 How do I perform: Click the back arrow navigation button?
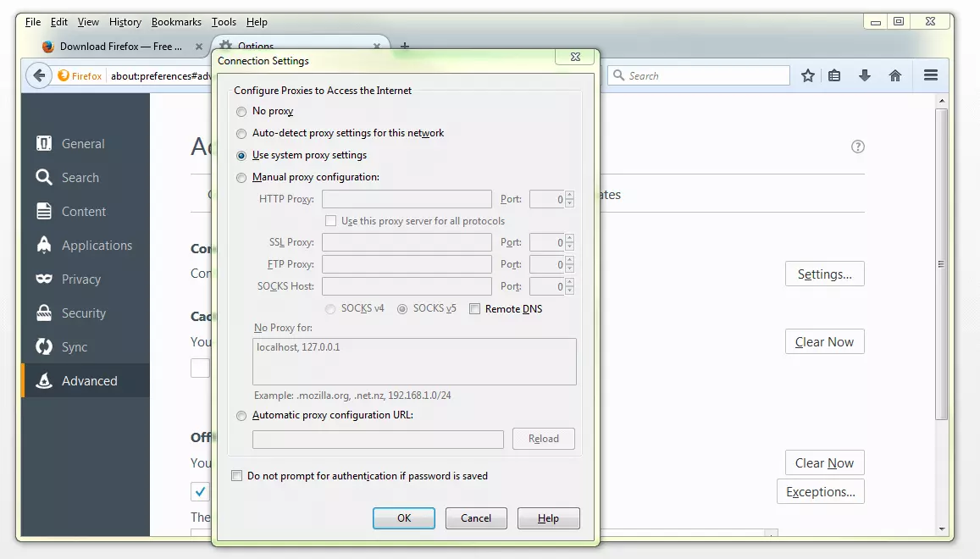(x=39, y=75)
